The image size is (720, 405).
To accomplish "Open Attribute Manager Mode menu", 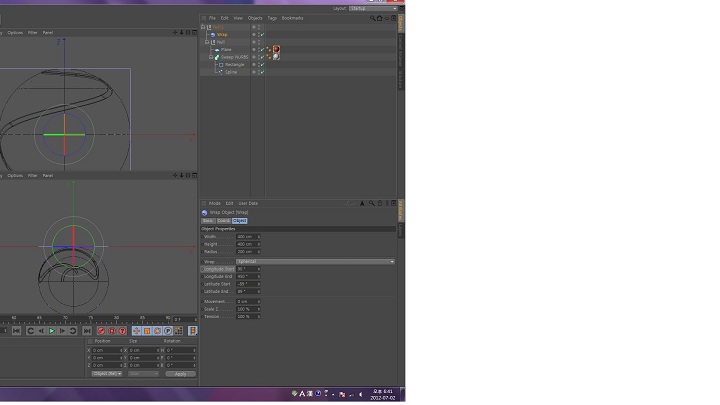I will (215, 203).
